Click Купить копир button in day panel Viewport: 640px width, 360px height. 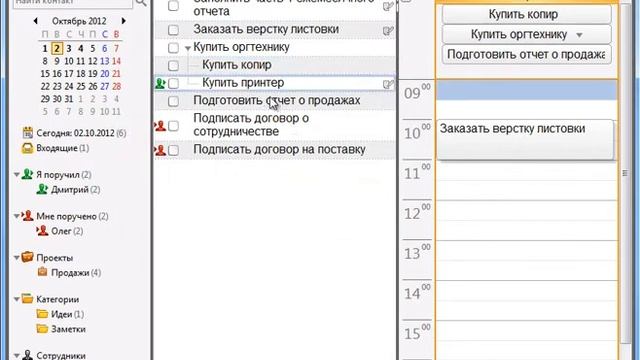[527, 14]
